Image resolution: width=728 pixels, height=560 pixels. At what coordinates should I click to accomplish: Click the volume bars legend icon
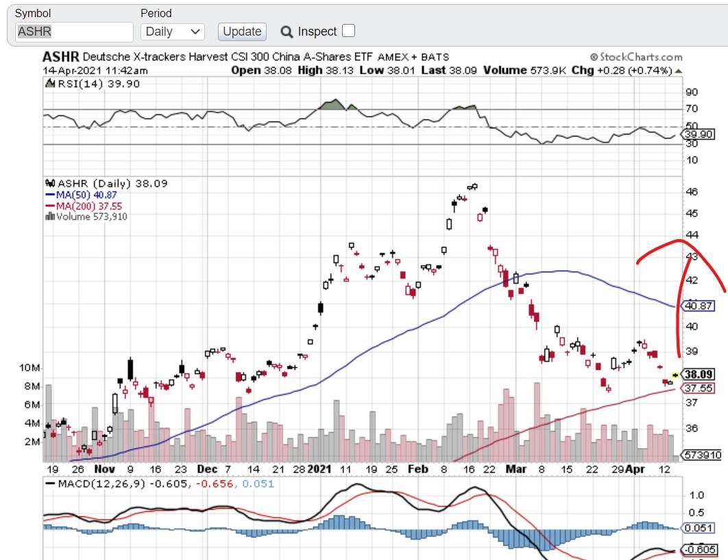coord(49,217)
